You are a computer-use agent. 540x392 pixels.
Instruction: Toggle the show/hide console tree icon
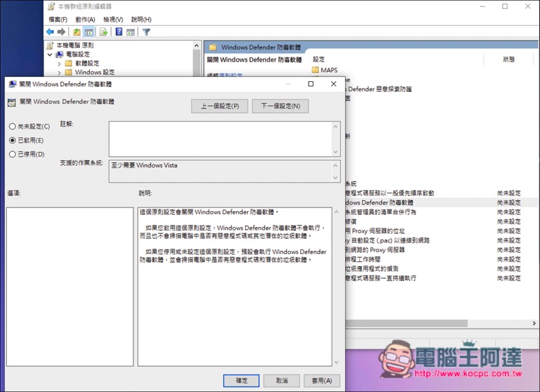(89, 32)
